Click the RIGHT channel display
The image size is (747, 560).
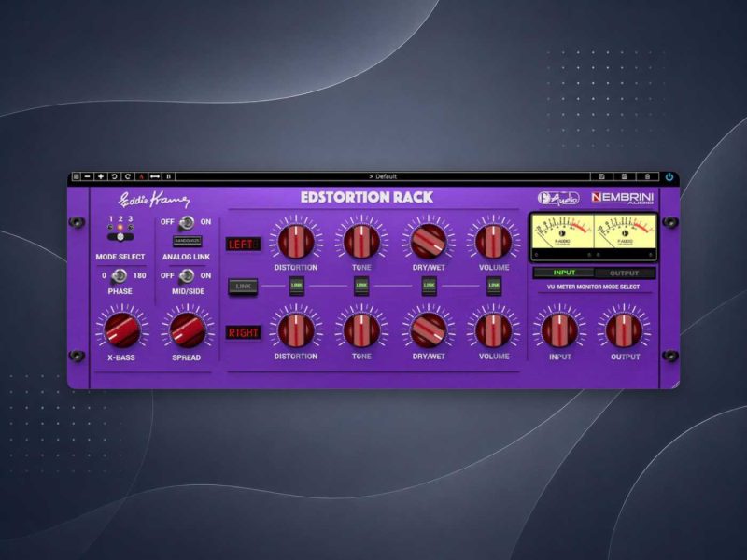(244, 332)
